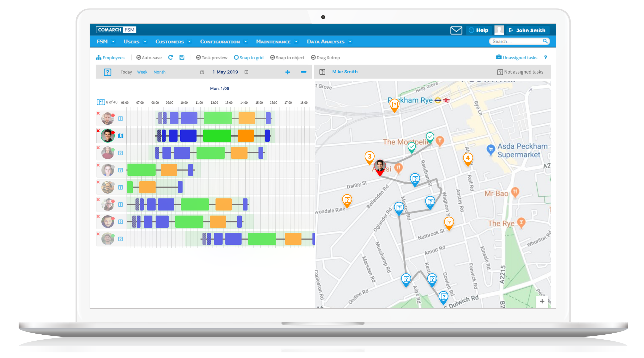Click the refresh schedule icon
Screen dimensions: 644x358
[170, 58]
